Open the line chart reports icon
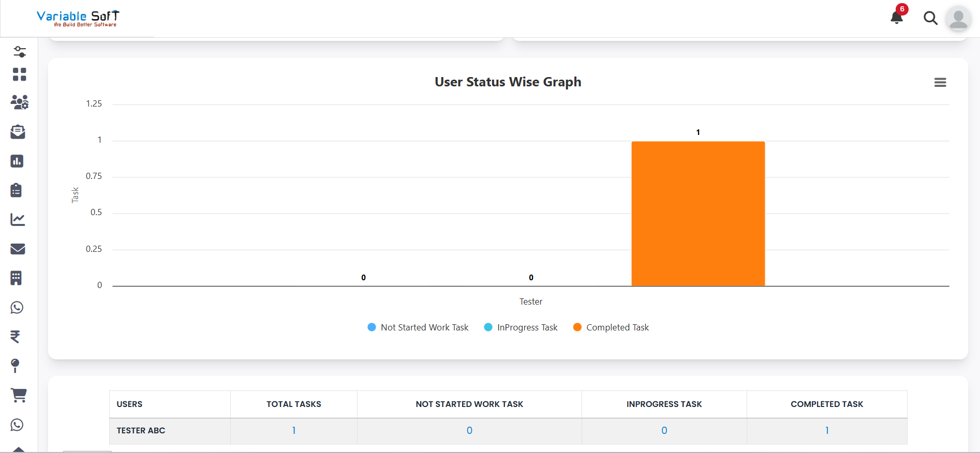 pos(18,220)
